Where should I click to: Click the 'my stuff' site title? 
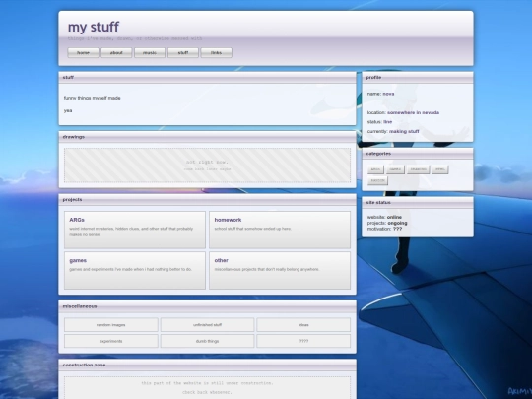tap(94, 27)
